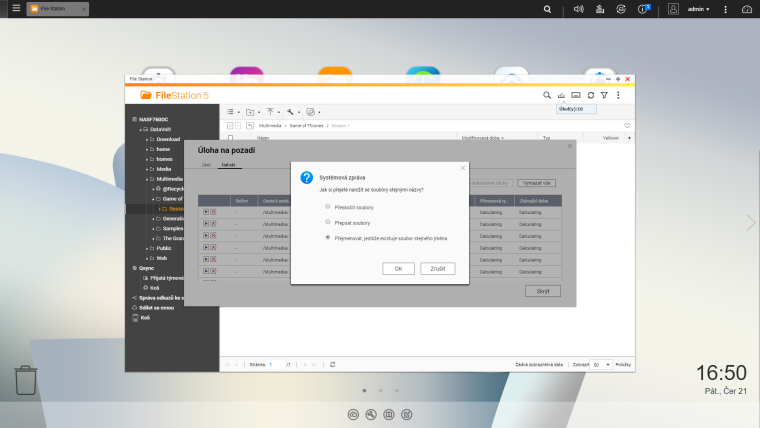Open the event notifications info icon

pos(643,9)
